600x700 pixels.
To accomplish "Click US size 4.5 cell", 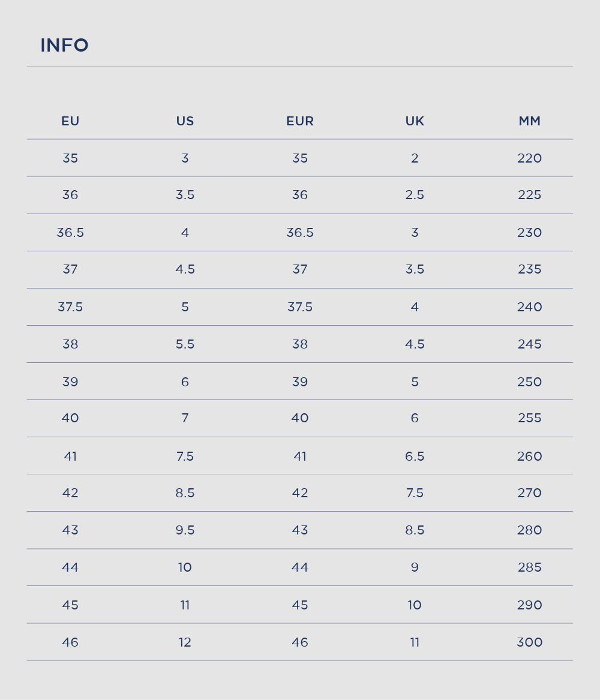I will pyautogui.click(x=185, y=269).
